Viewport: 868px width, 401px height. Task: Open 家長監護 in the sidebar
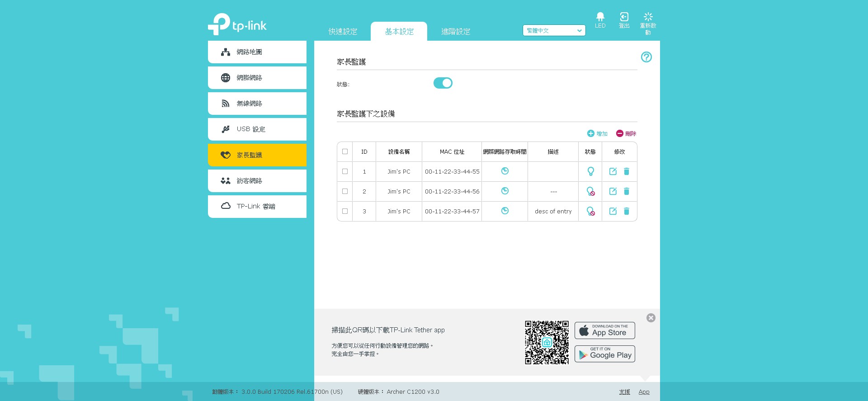pyautogui.click(x=257, y=155)
